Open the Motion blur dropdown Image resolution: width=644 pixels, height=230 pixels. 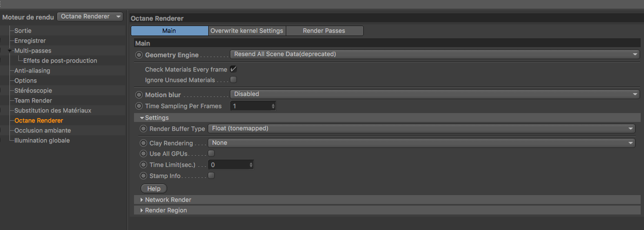tap(435, 94)
